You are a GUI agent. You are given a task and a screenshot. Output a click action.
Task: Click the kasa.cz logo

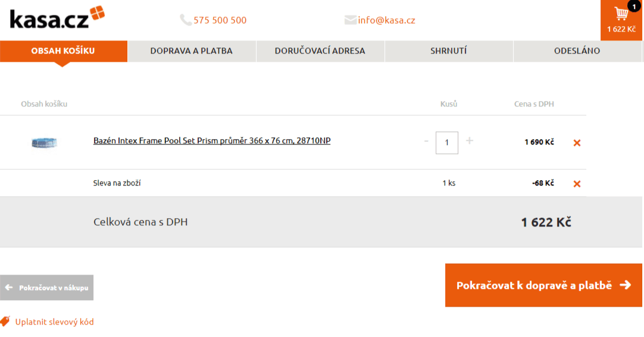57,18
